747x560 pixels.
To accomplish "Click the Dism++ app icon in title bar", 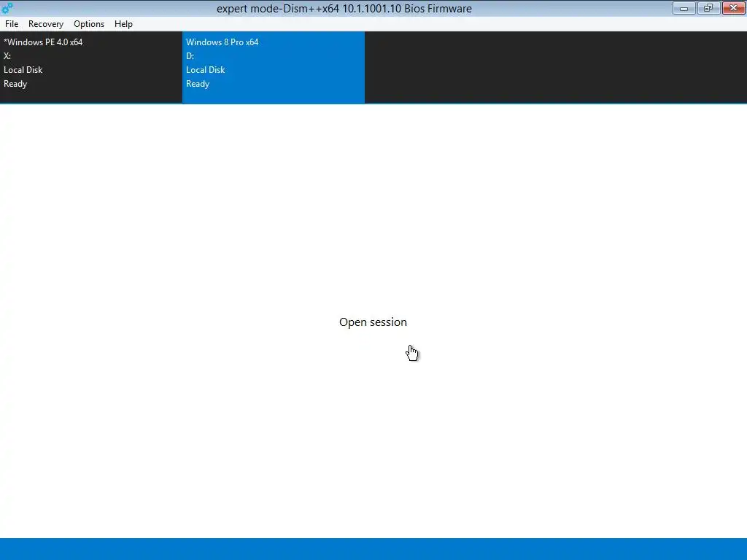I will pyautogui.click(x=7, y=8).
